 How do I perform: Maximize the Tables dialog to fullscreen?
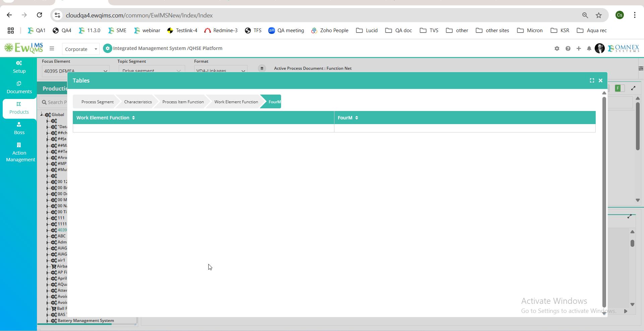pyautogui.click(x=592, y=80)
